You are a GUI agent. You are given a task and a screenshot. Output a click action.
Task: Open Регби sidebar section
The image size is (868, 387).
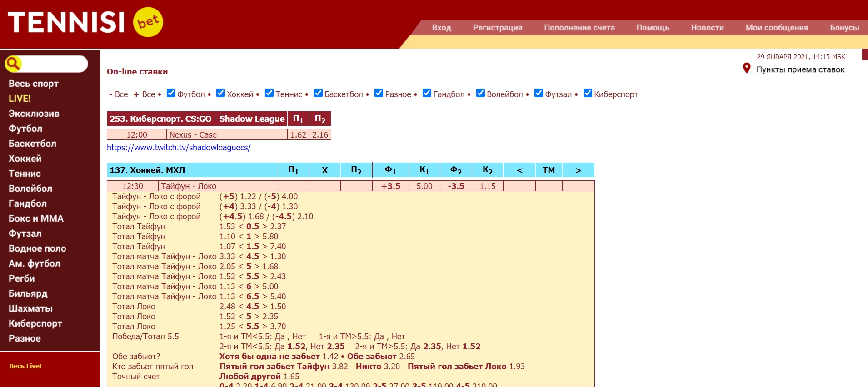21,278
